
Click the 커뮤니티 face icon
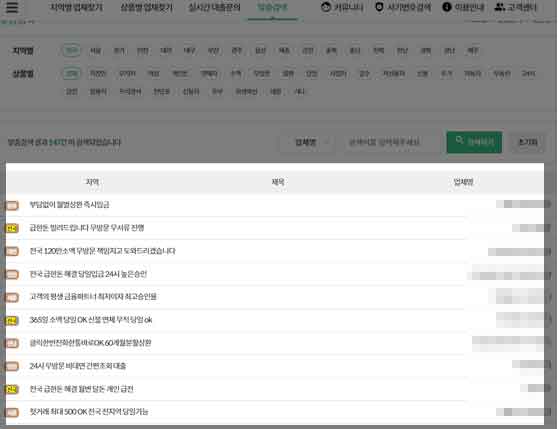tap(326, 7)
